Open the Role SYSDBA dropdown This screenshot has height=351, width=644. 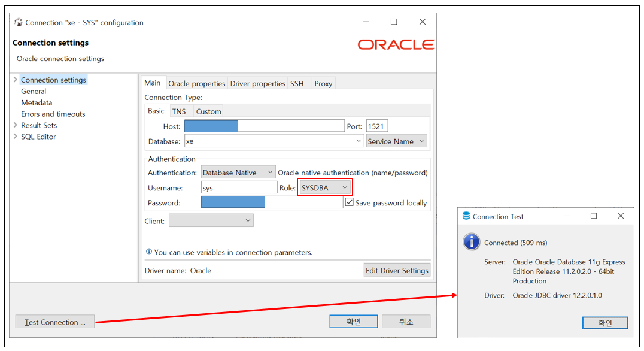click(x=325, y=187)
